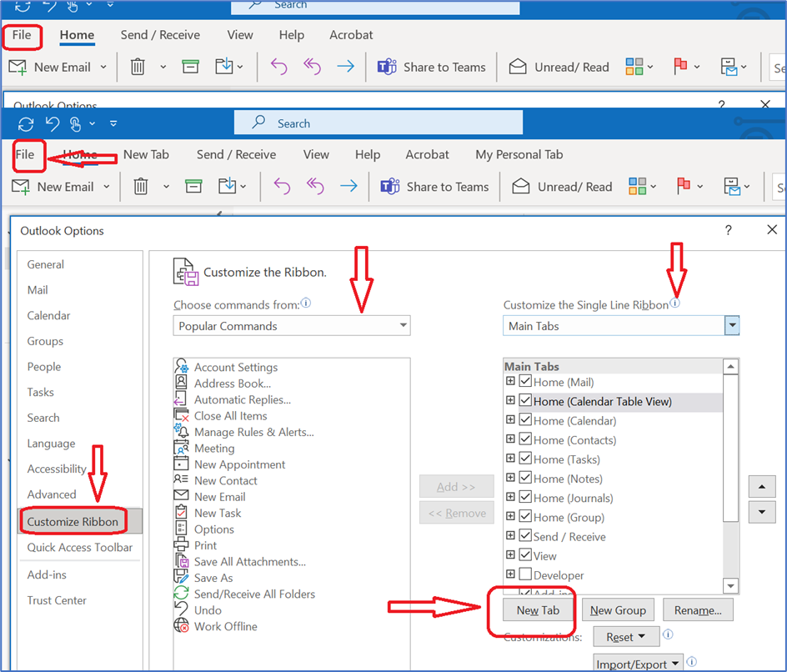Open New Tab ribbon tab
This screenshot has height=672, width=787.
[x=146, y=154]
